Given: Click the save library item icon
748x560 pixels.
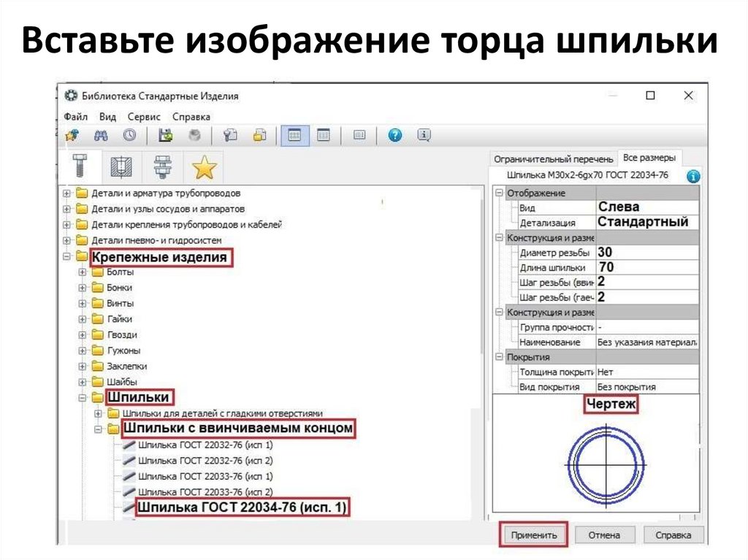Looking at the screenshot, I should coord(165,135).
